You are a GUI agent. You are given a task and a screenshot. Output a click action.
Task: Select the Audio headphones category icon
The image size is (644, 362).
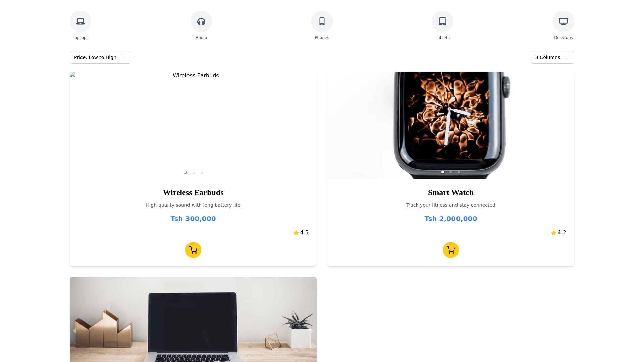(x=201, y=21)
